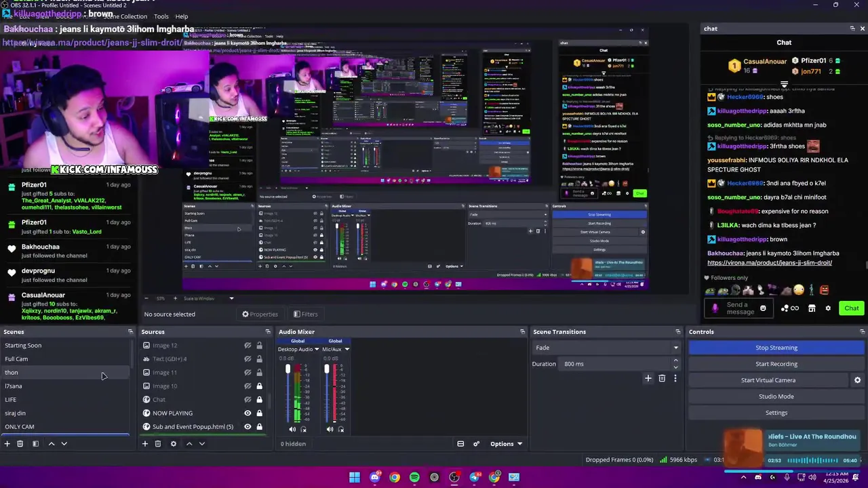Click the Send a message field
The width and height of the screenshot is (868, 488).
(740, 308)
